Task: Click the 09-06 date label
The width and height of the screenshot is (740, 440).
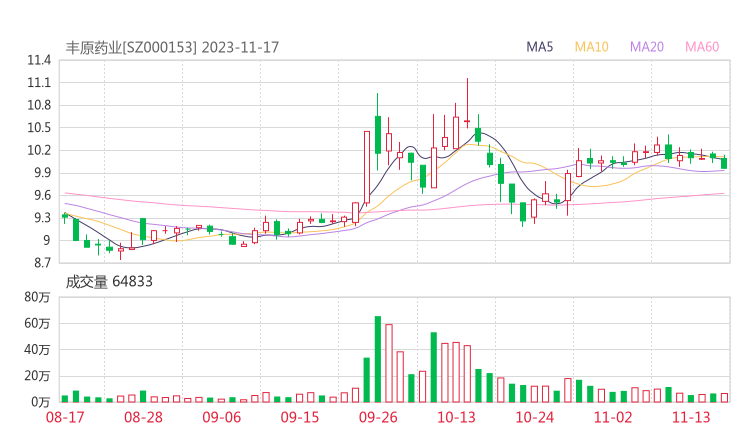Action: (222, 417)
